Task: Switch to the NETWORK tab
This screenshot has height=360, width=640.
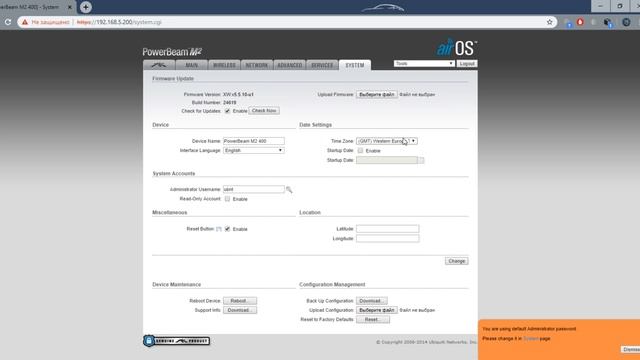Action: [257, 65]
